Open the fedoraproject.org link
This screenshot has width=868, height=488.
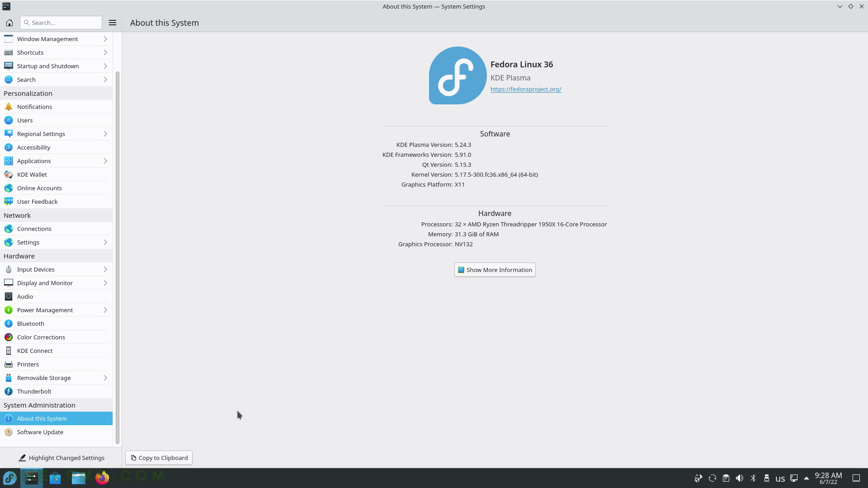526,89
